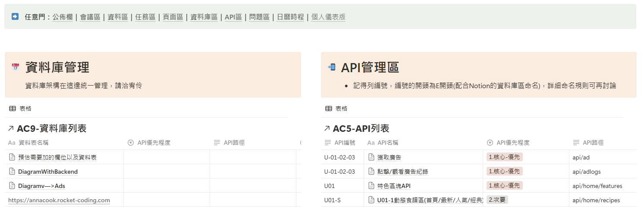Click the calendar icon beside 資料庫管理
The width and height of the screenshot is (644, 207).
pos(16,67)
